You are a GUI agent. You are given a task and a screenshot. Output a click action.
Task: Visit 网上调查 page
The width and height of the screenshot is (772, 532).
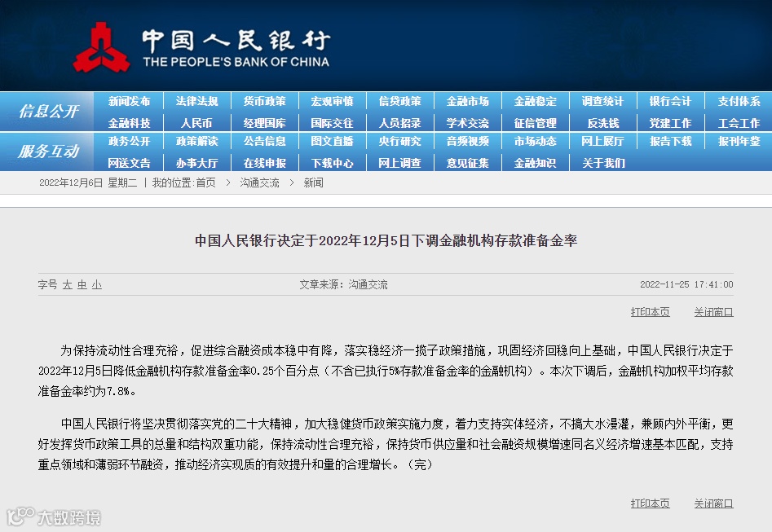(399, 163)
